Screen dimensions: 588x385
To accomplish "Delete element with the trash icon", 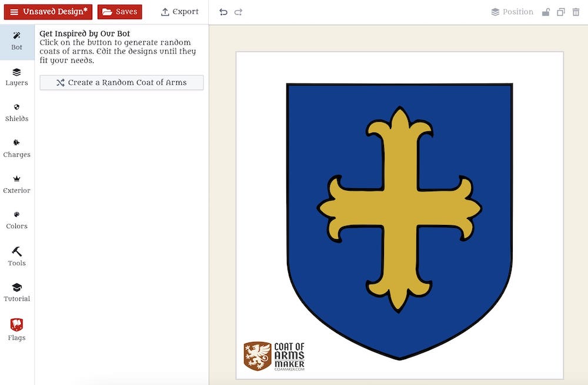I will pyautogui.click(x=574, y=11).
